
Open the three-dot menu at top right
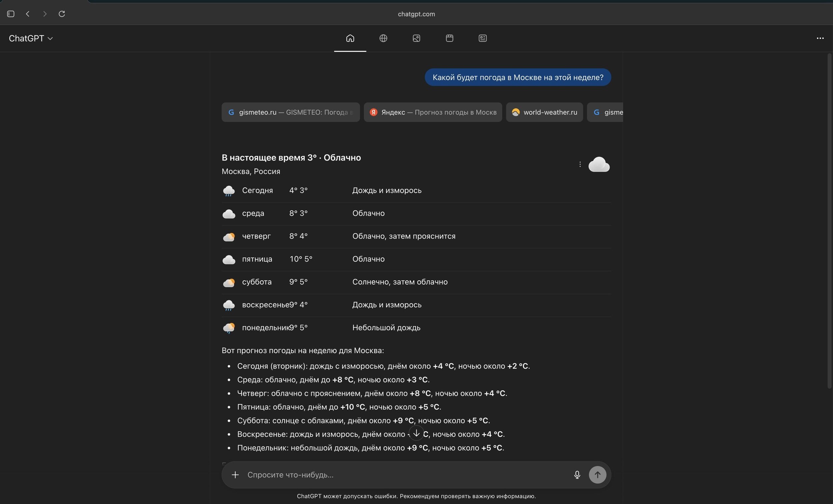click(820, 38)
